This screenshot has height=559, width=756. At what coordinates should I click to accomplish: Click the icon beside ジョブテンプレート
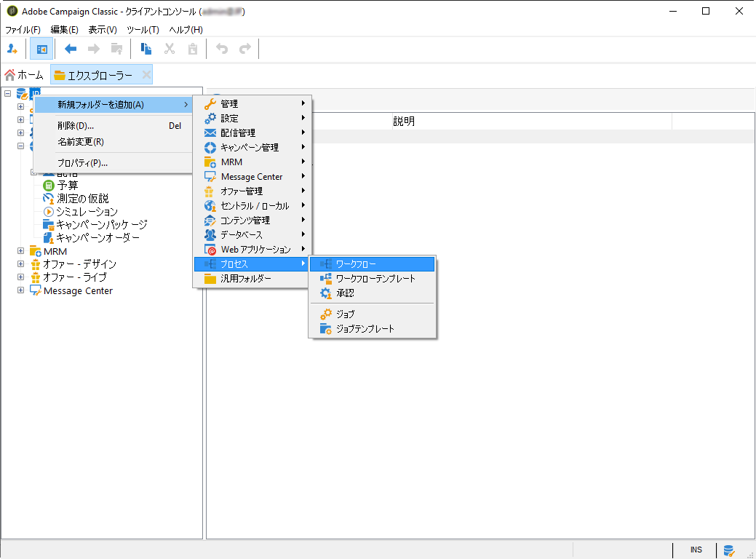(x=326, y=328)
